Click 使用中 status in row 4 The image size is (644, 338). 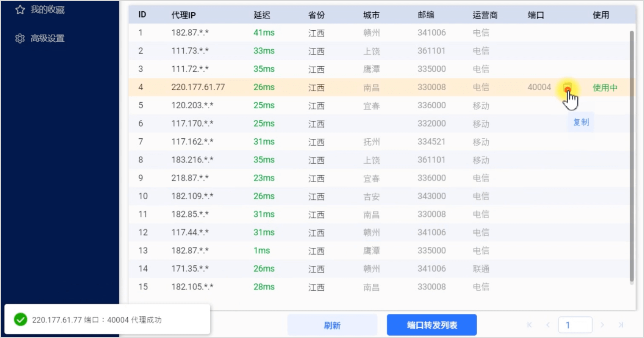[x=605, y=88]
